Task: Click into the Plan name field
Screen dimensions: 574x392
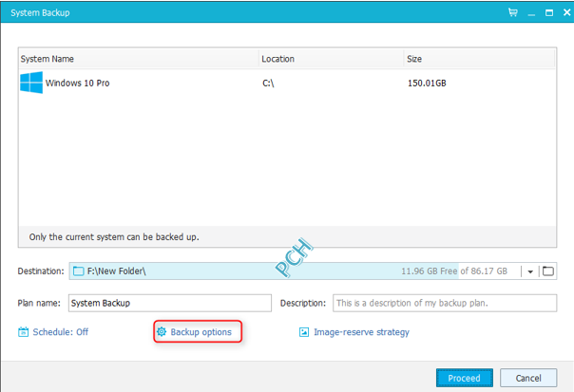Action: click(170, 303)
